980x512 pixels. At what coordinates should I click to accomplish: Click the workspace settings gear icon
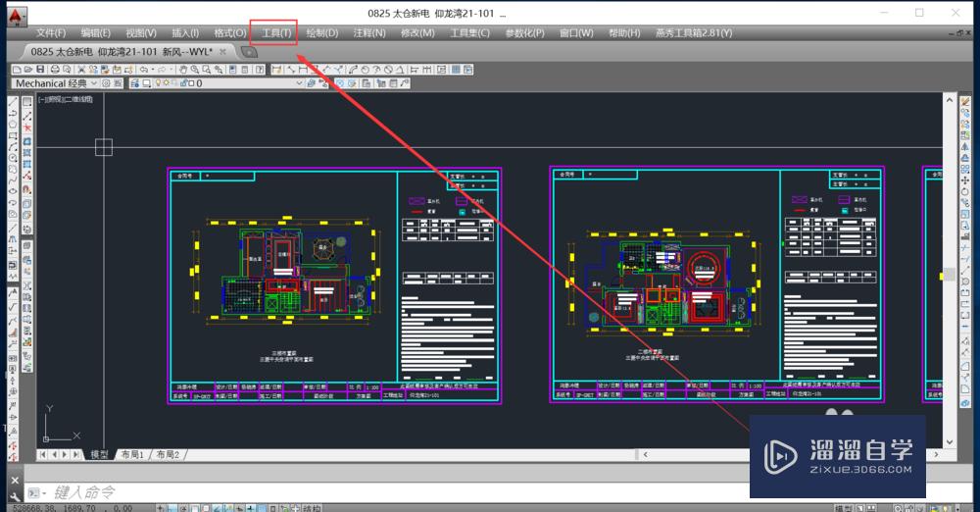point(106,83)
